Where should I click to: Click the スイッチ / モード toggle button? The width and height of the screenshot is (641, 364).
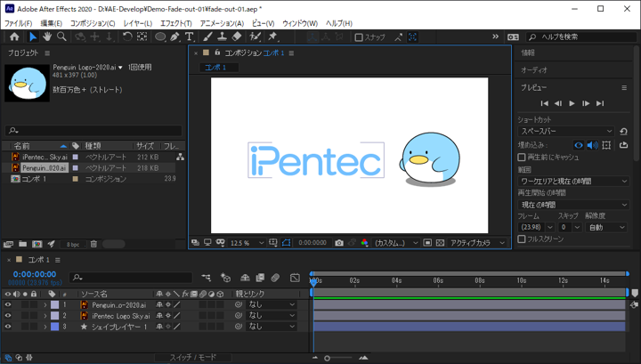pyautogui.click(x=193, y=358)
